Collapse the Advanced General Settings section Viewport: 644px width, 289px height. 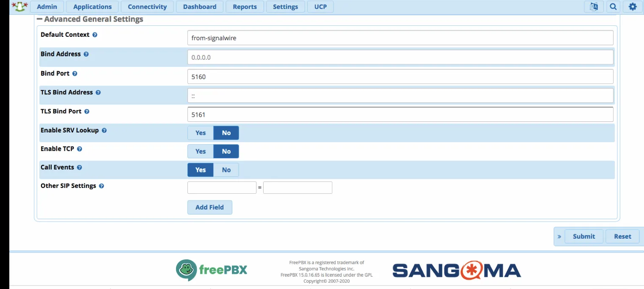coord(39,19)
